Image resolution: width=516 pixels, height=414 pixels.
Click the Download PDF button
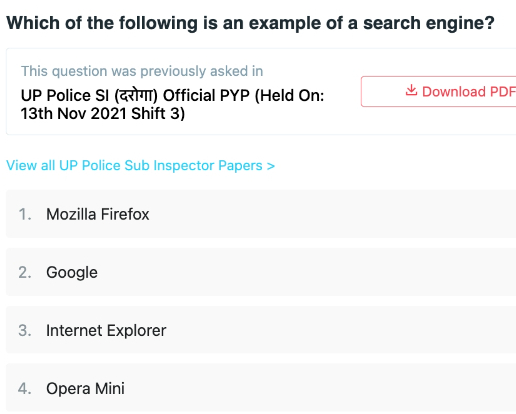pos(438,91)
